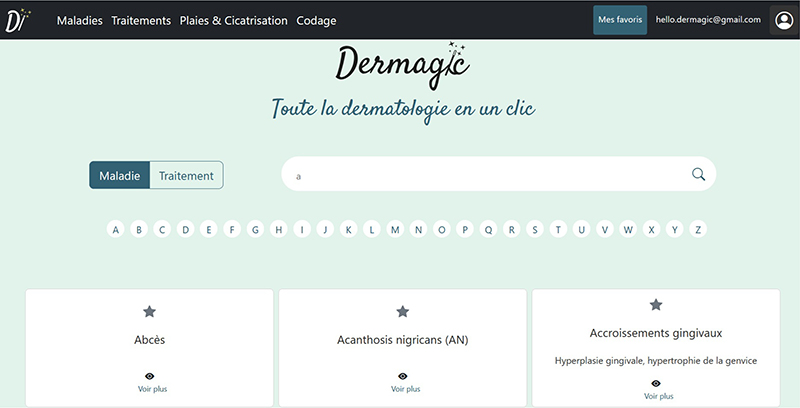
Task: Filter by letter G
Action: pos(255,230)
